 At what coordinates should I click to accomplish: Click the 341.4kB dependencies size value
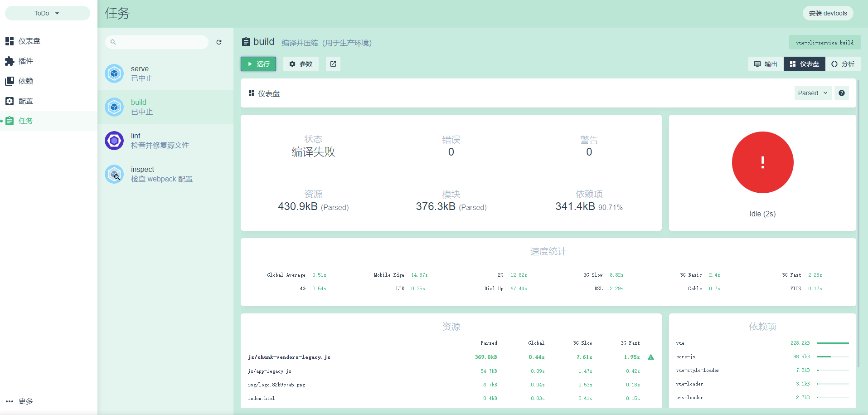(x=575, y=206)
